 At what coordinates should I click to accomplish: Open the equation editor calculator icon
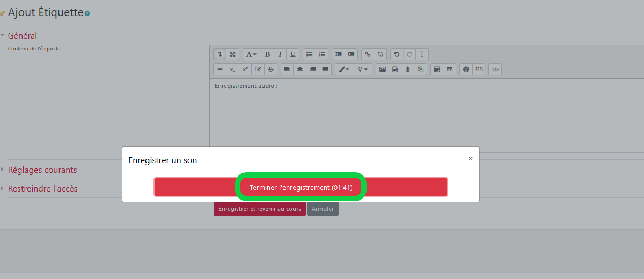437,69
